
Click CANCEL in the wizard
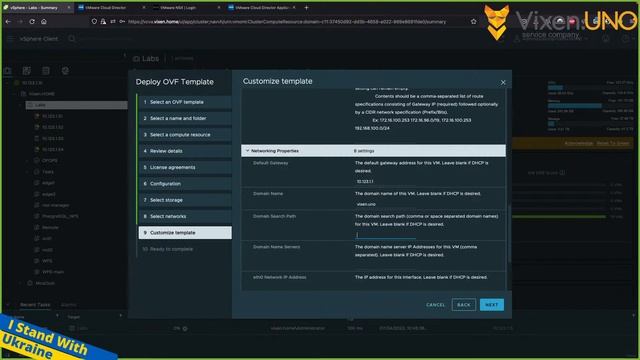[x=436, y=304]
